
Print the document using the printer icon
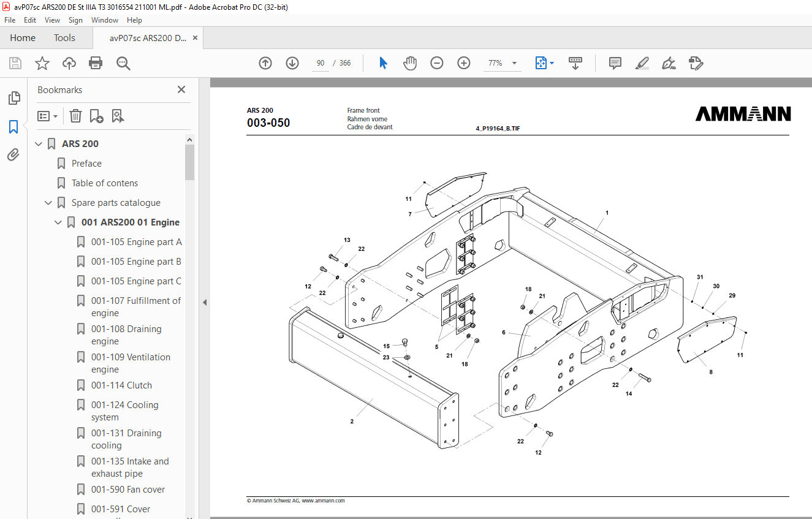tap(96, 63)
